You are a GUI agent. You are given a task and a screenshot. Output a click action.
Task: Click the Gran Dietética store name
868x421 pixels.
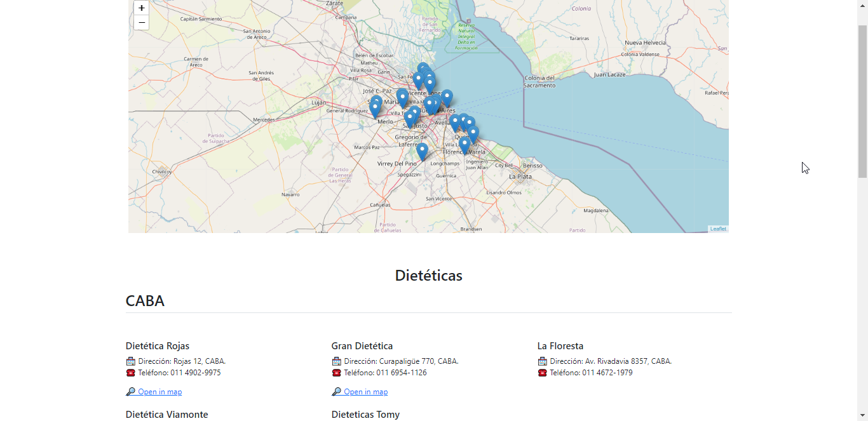362,346
